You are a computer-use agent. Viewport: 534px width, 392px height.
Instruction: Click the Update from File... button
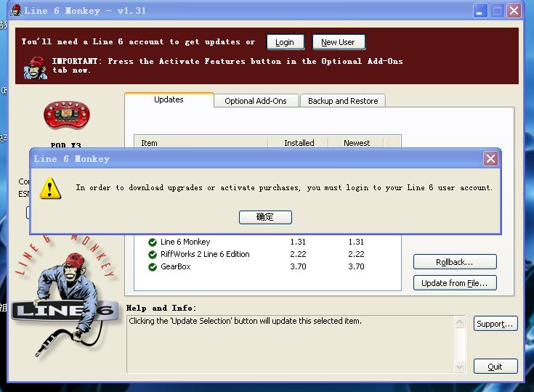[x=455, y=283]
